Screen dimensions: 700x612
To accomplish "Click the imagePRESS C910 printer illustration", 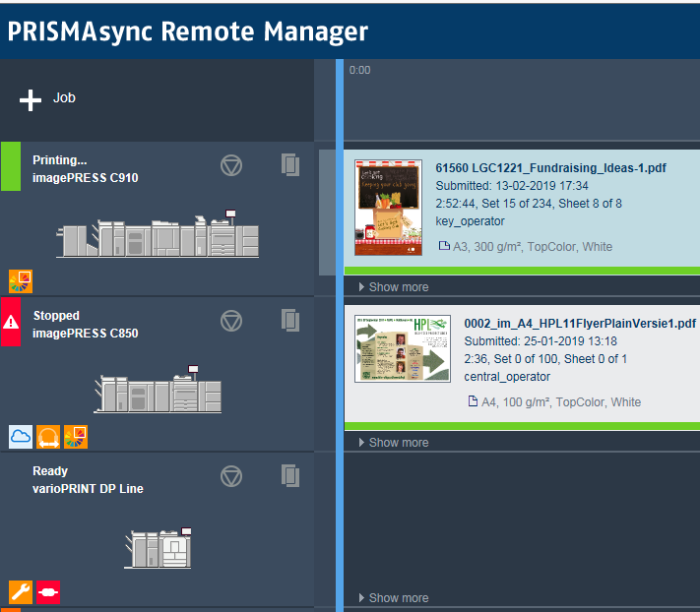I will [x=158, y=234].
